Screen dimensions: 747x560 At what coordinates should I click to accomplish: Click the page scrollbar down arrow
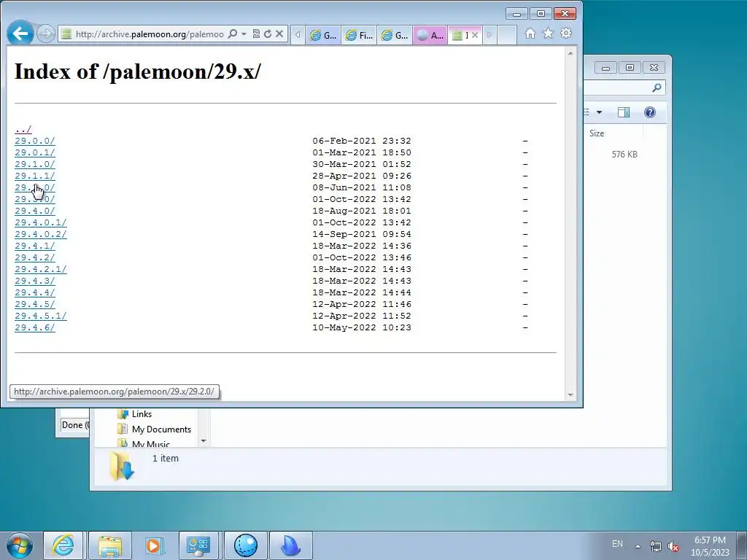(x=570, y=394)
